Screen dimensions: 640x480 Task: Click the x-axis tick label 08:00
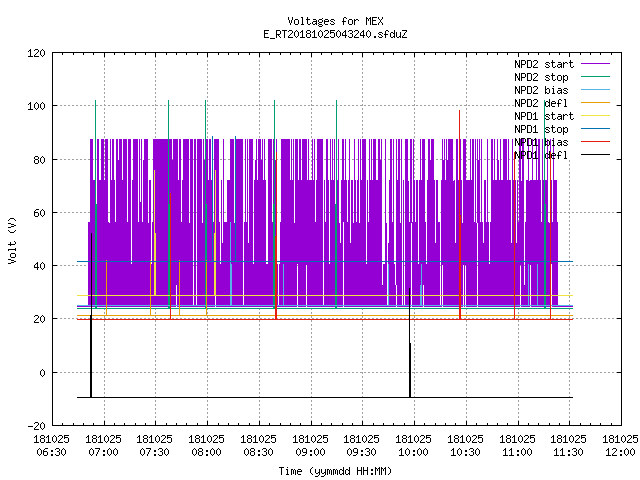point(207,452)
